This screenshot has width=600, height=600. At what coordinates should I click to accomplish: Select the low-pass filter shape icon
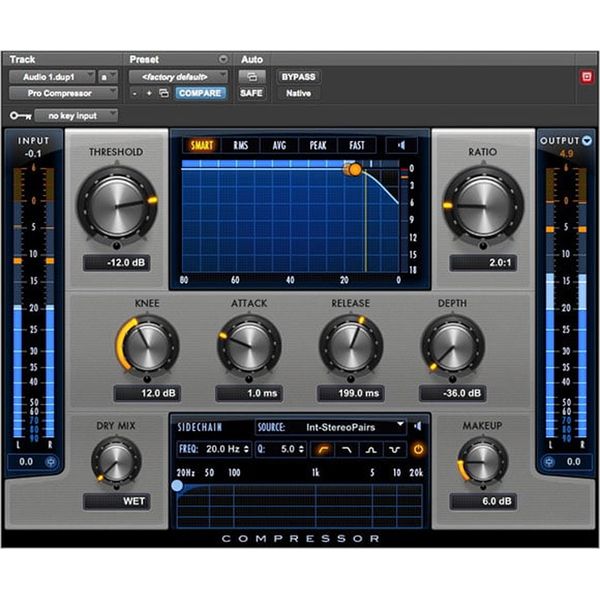346,450
